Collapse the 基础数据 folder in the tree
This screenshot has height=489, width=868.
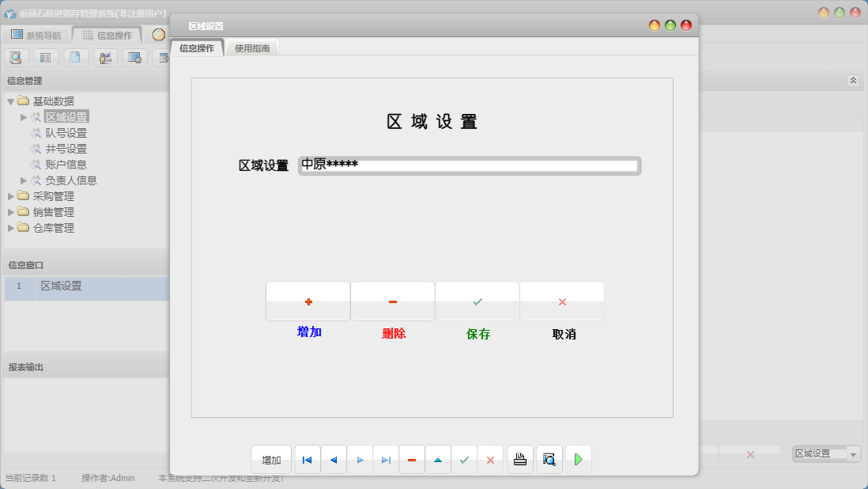9,100
